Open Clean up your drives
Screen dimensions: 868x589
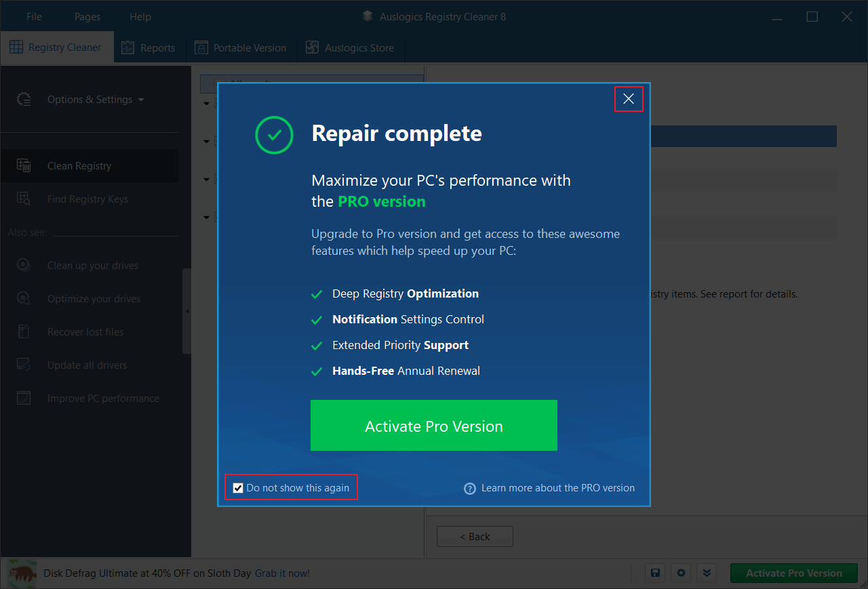90,266
